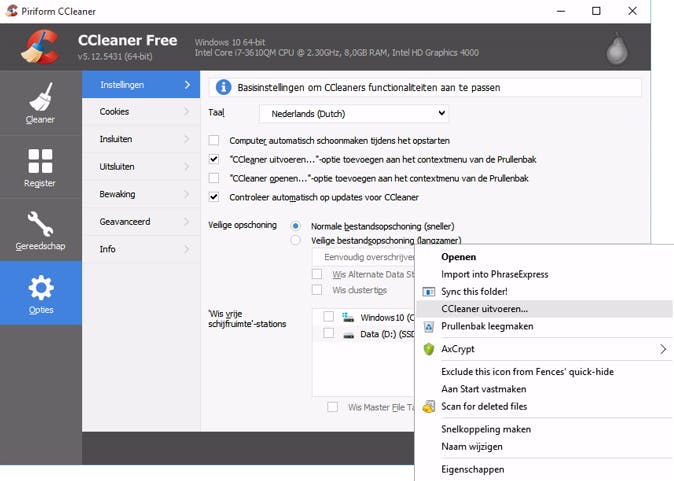This screenshot has width=674, height=481.
Task: Click the CCleaner broom logo in the header
Action: point(40,46)
